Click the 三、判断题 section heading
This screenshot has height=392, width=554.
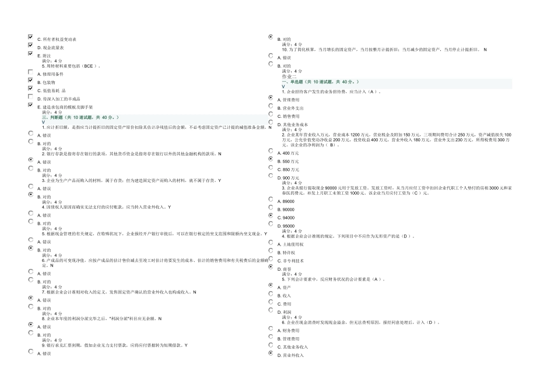point(80,117)
